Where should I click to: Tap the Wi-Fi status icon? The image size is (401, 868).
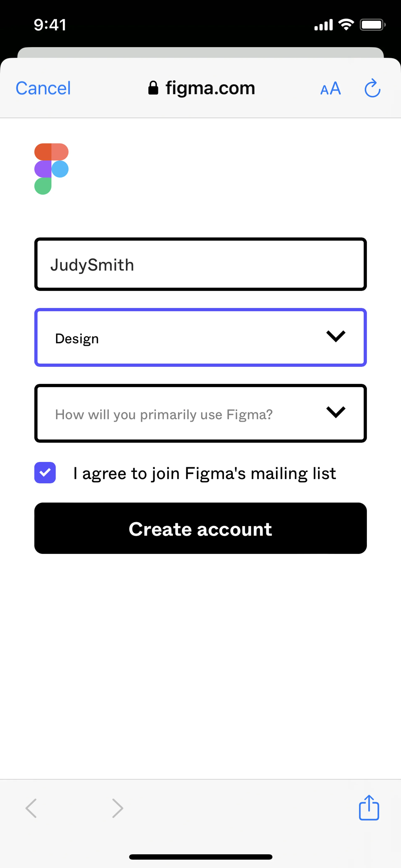coord(346,25)
